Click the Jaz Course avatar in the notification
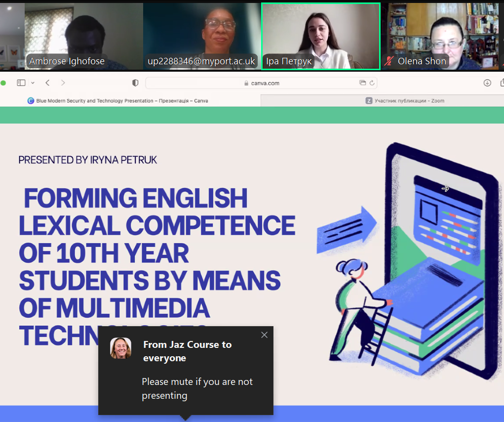The height and width of the screenshot is (422, 504). click(x=120, y=348)
